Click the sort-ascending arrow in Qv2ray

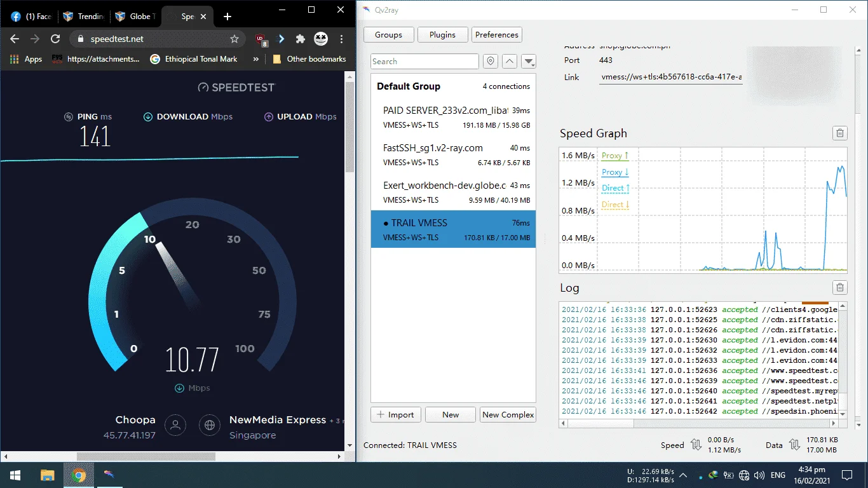(x=510, y=61)
